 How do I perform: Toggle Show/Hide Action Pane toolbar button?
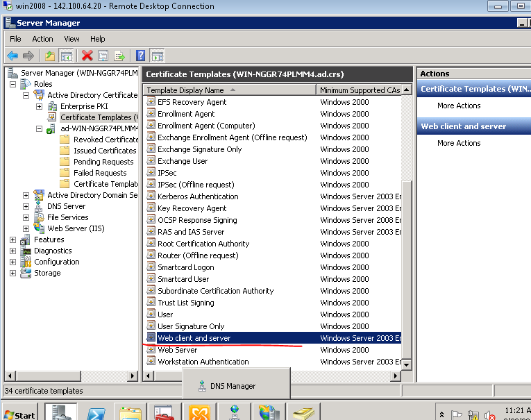(157, 56)
